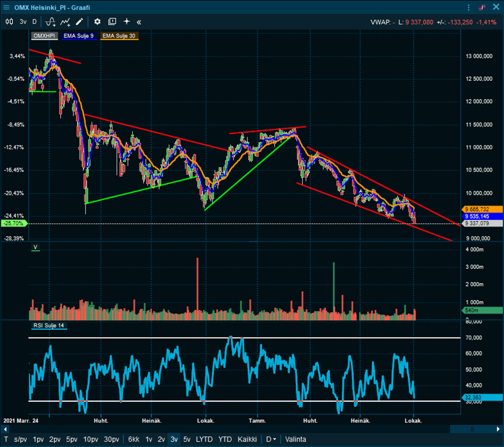Click the scroll-right arrow under the chart
The image size is (504, 447).
498,429
